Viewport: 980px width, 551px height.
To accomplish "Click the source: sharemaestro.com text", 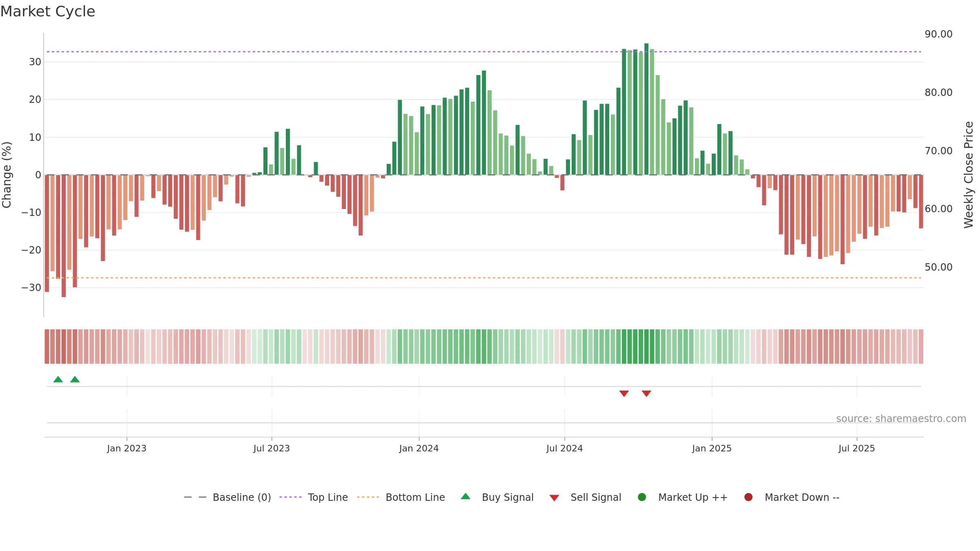I will tap(901, 418).
